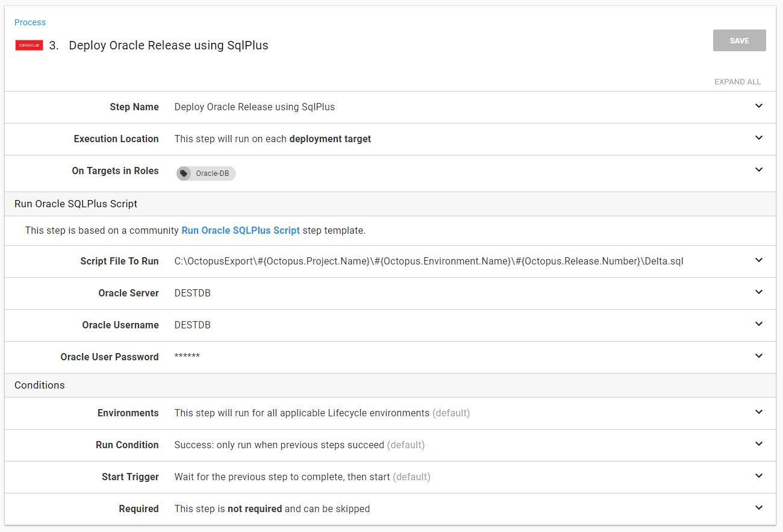Expand the Run Condition row chevron
This screenshot has height=532, width=783.
click(x=758, y=444)
